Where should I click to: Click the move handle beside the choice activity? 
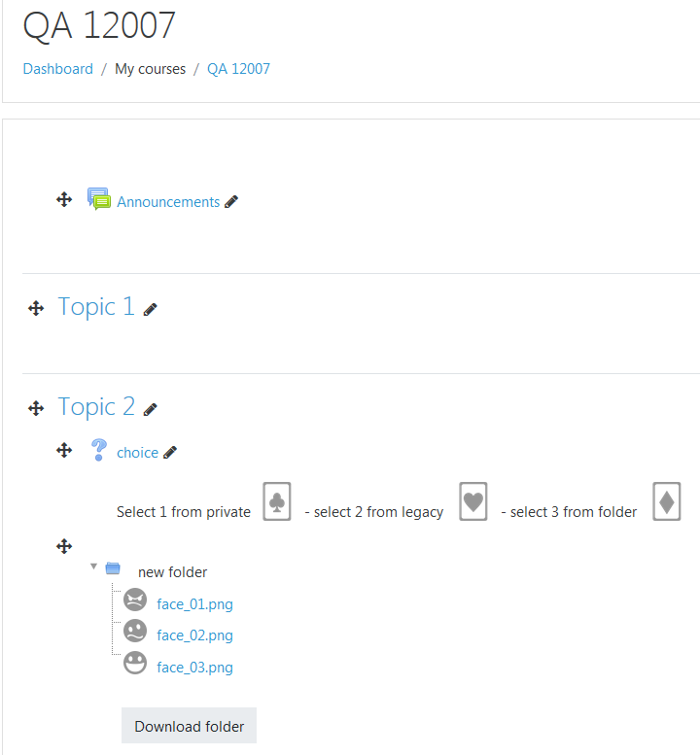click(64, 450)
